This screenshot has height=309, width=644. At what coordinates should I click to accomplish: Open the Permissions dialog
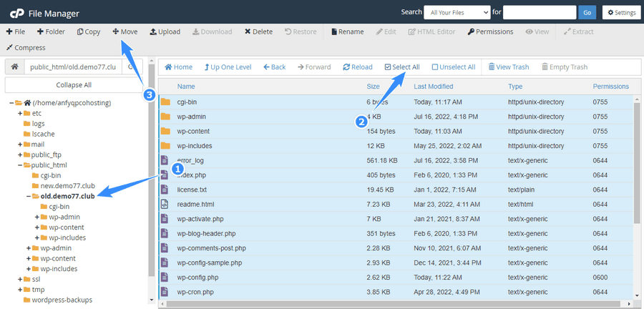490,31
